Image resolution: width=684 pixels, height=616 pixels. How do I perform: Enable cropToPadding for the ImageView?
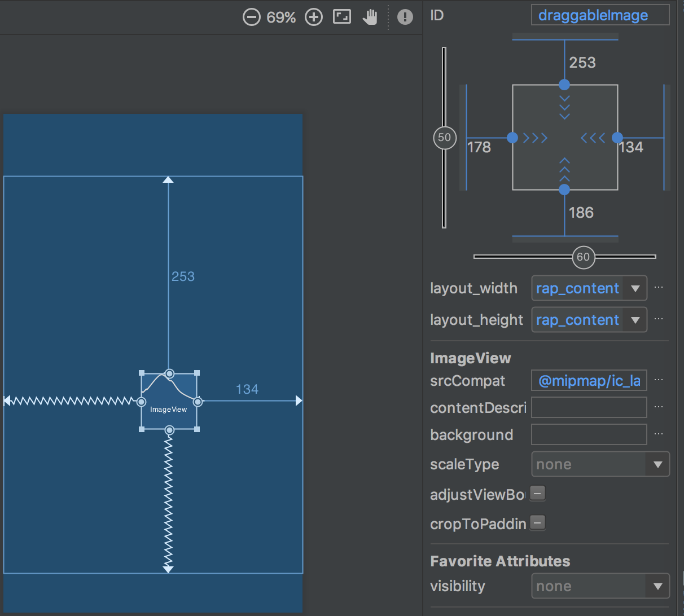click(x=537, y=522)
